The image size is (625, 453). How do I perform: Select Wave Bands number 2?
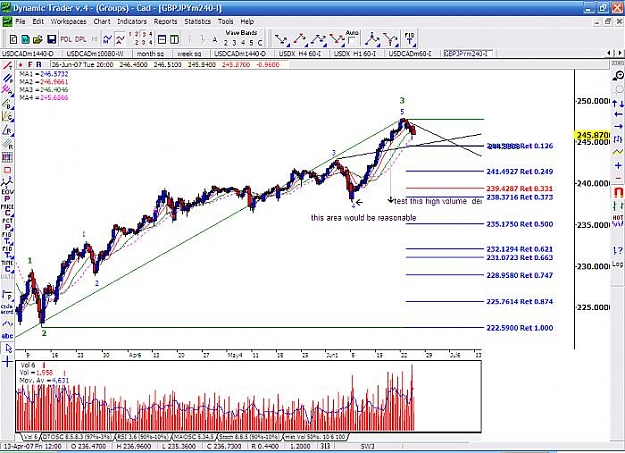pyautogui.click(x=226, y=43)
